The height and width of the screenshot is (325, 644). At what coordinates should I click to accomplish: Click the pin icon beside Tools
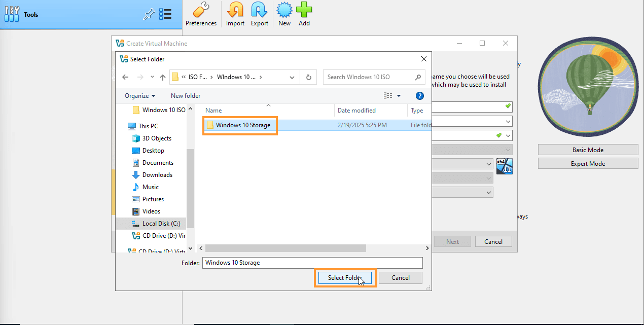tap(149, 15)
